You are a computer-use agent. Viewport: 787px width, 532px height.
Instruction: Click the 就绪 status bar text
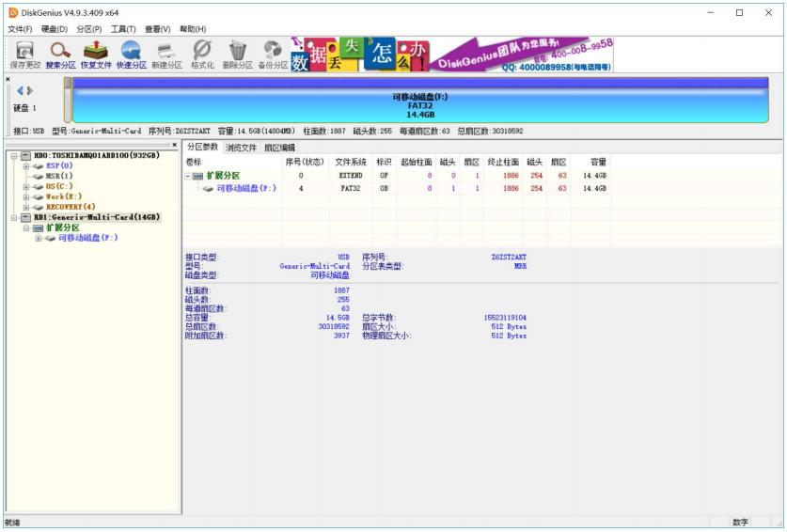click(12, 523)
